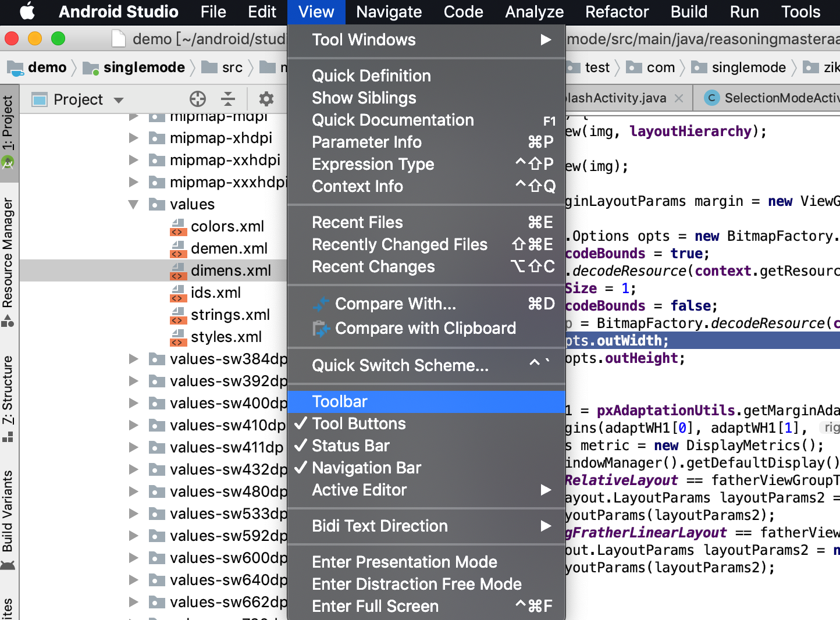The image size is (840, 620).
Task: Select Enter Full Screen
Action: pos(426,606)
